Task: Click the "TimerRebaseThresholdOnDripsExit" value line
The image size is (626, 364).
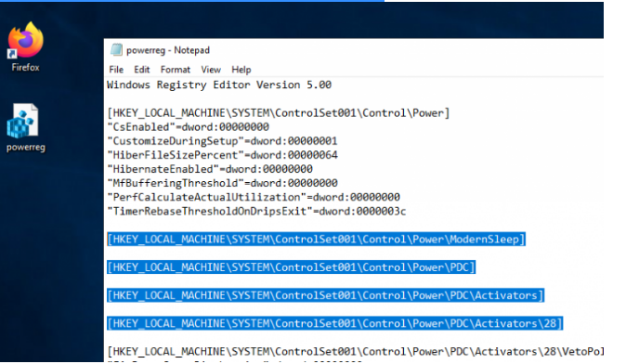Action: pos(256,211)
